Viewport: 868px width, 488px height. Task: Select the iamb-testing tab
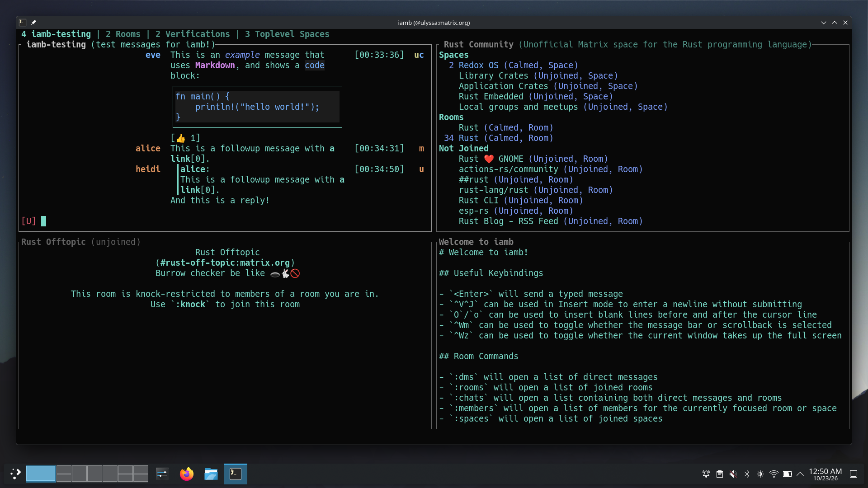tap(56, 34)
